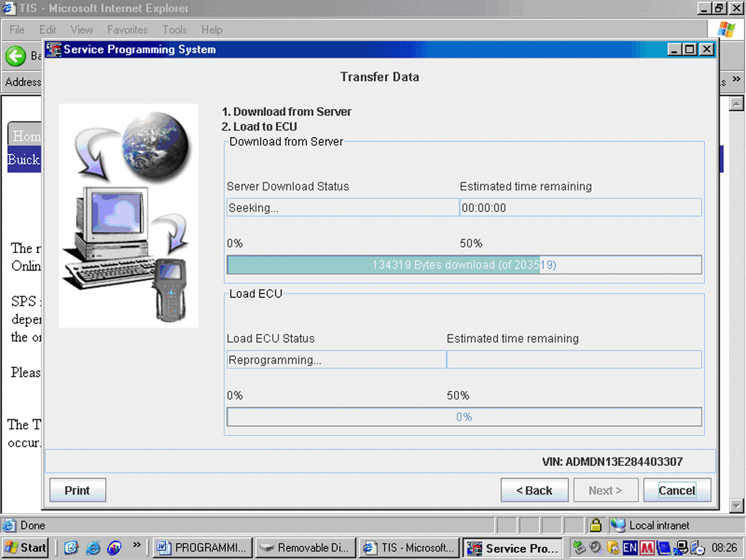Viewport: 746px width, 560px height.
Task: Click the padlock icon in IE status bar
Action: [596, 526]
